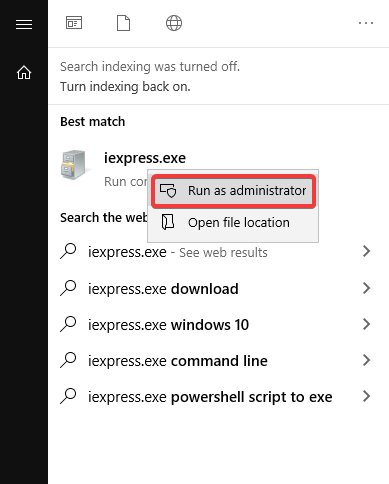Go to the Home icon in sidebar
The width and height of the screenshot is (389, 484).
pyautogui.click(x=24, y=72)
